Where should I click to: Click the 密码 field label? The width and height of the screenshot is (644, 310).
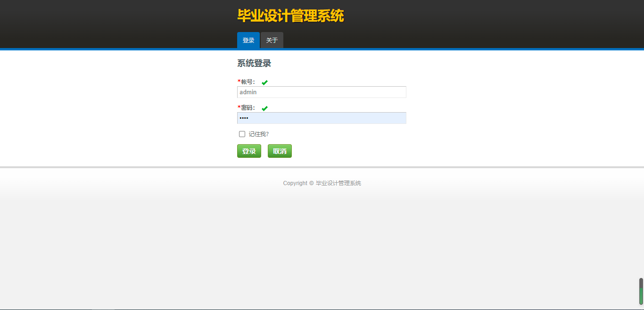point(247,107)
